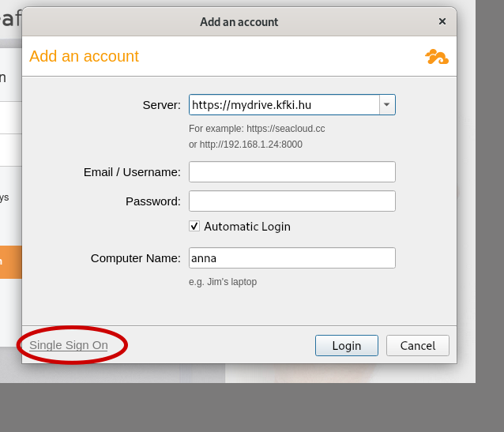Click the Automatic Login label text
The width and height of the screenshot is (504, 432).
(247, 227)
